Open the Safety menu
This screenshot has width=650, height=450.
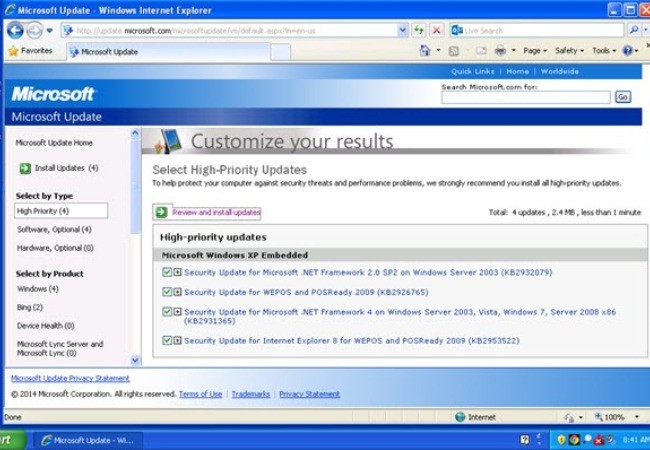coord(569,51)
